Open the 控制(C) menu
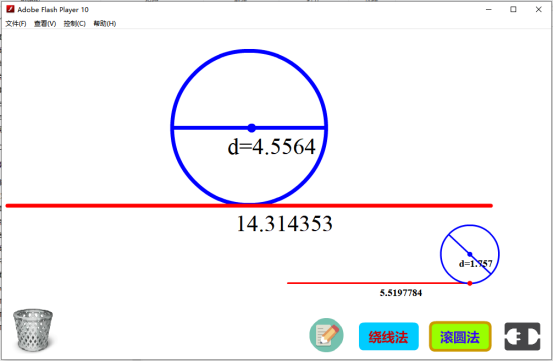 pos(75,24)
